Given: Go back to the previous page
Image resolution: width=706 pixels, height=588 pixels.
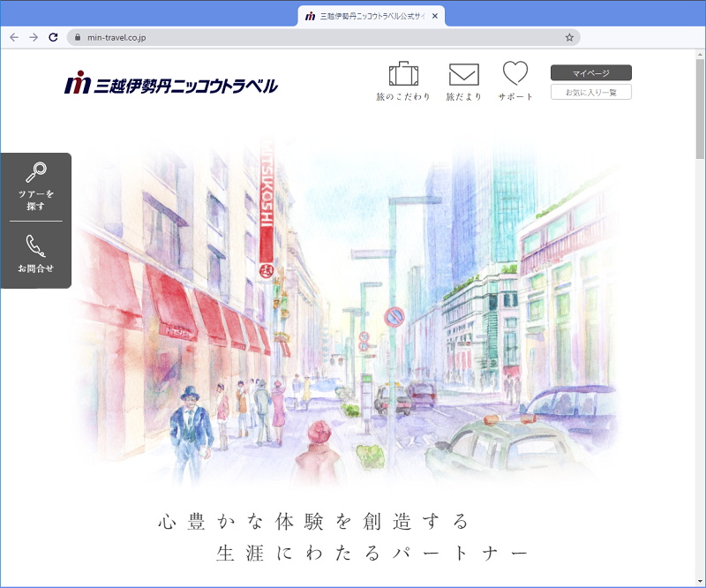Looking at the screenshot, I should [x=14, y=38].
